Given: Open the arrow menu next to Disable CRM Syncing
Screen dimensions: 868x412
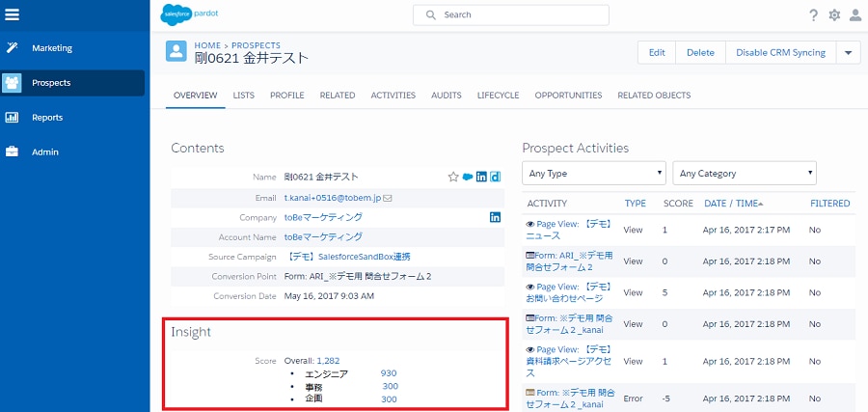Looking at the screenshot, I should tap(848, 53).
